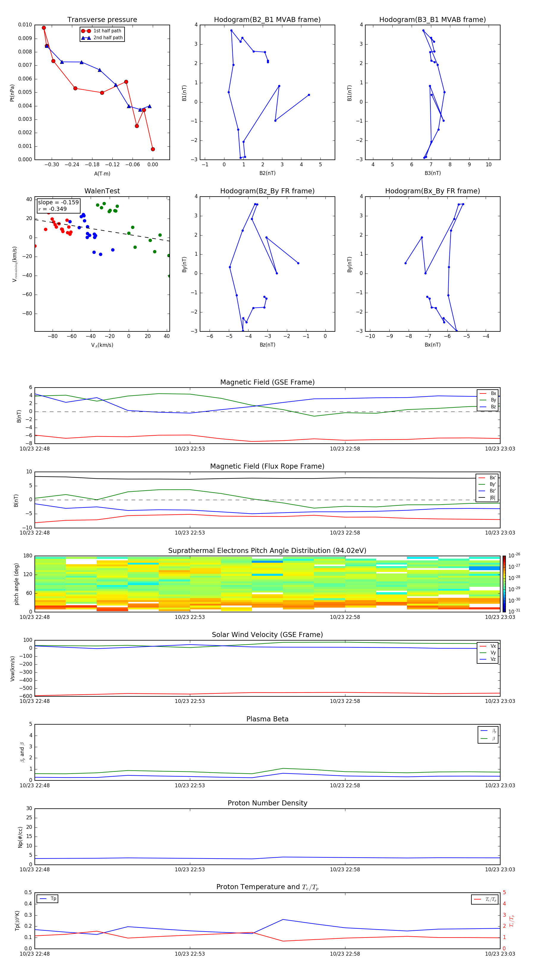Image resolution: width=535 pixels, height=980 pixels.
Task: Click the 'Hodogram(Bz_By FR frame)' title
Action: 267,191
